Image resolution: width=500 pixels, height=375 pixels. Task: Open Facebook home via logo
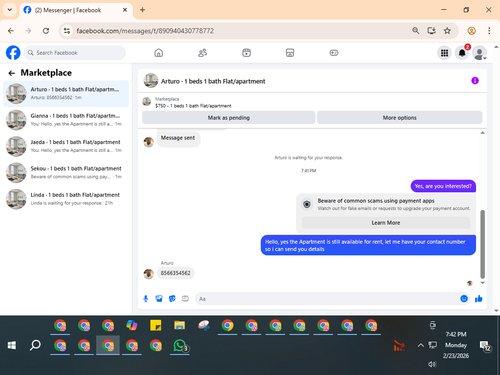pyautogui.click(x=13, y=53)
